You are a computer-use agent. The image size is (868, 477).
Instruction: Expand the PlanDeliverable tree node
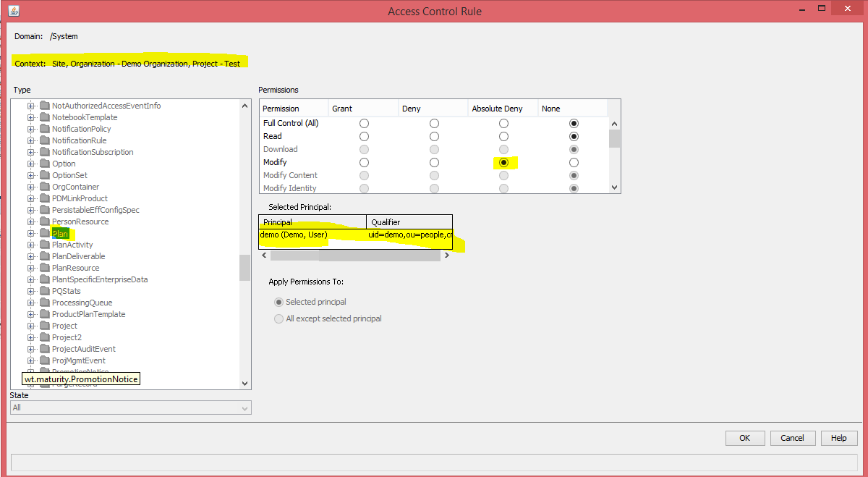point(31,256)
